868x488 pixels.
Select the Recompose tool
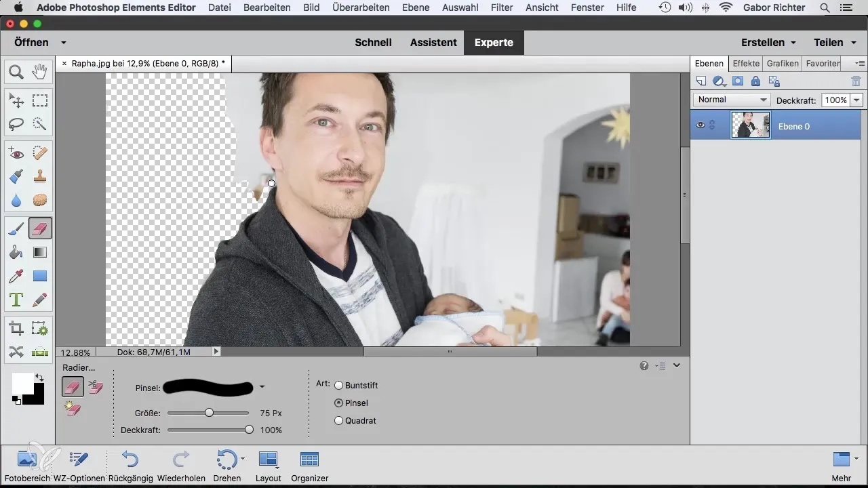click(x=40, y=329)
